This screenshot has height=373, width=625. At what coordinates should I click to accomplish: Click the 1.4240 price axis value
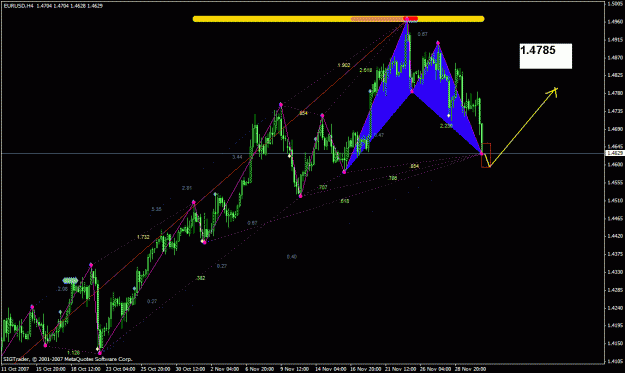(x=615, y=308)
